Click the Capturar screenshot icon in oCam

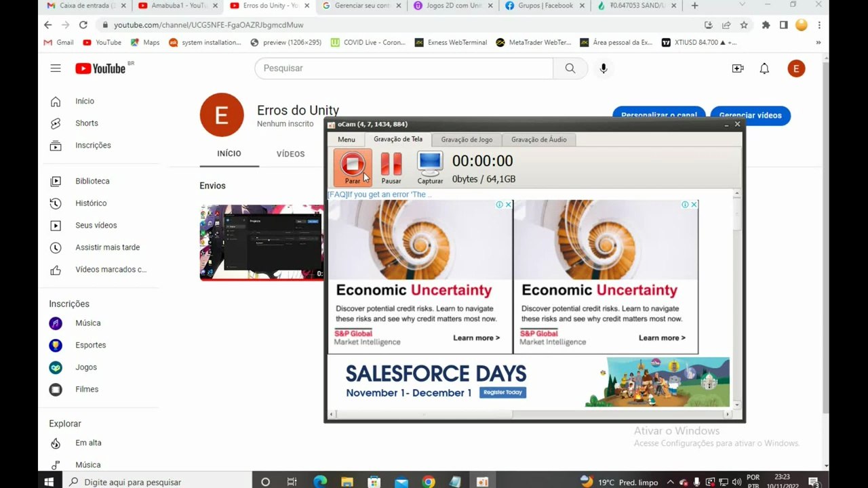pos(430,167)
